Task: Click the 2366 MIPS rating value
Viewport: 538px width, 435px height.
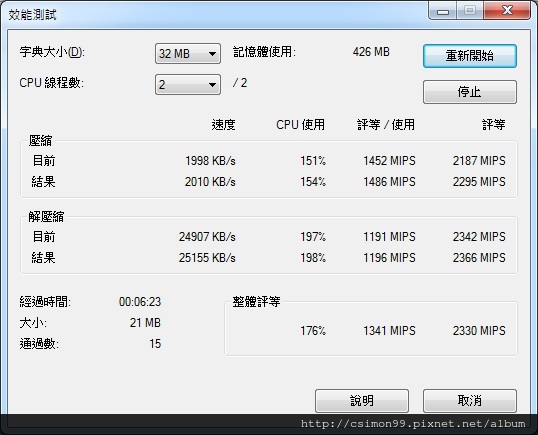Action: click(x=479, y=258)
